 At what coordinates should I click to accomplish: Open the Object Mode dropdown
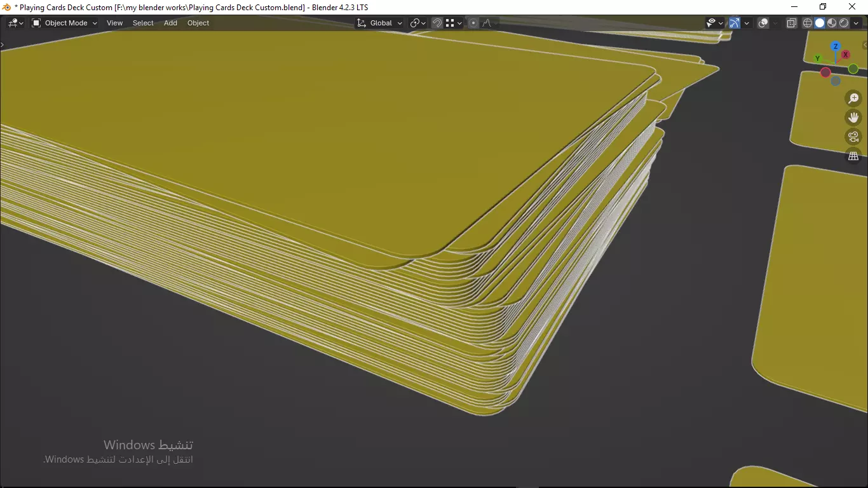64,23
